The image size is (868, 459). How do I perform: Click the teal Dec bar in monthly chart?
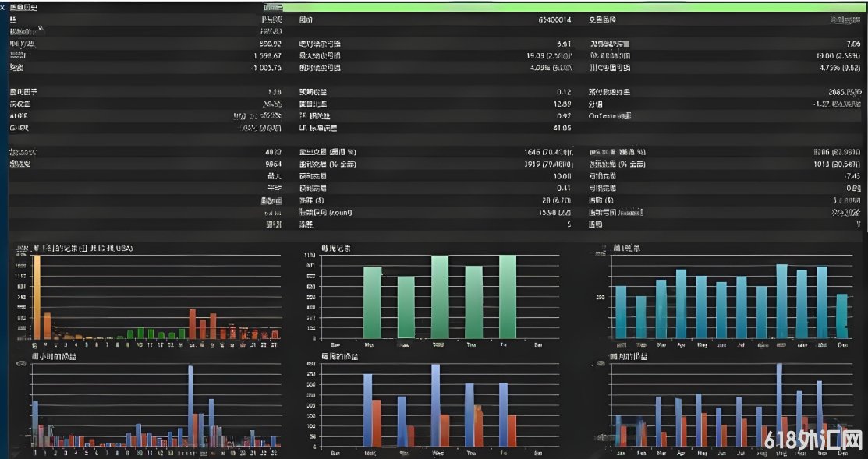coord(841,316)
